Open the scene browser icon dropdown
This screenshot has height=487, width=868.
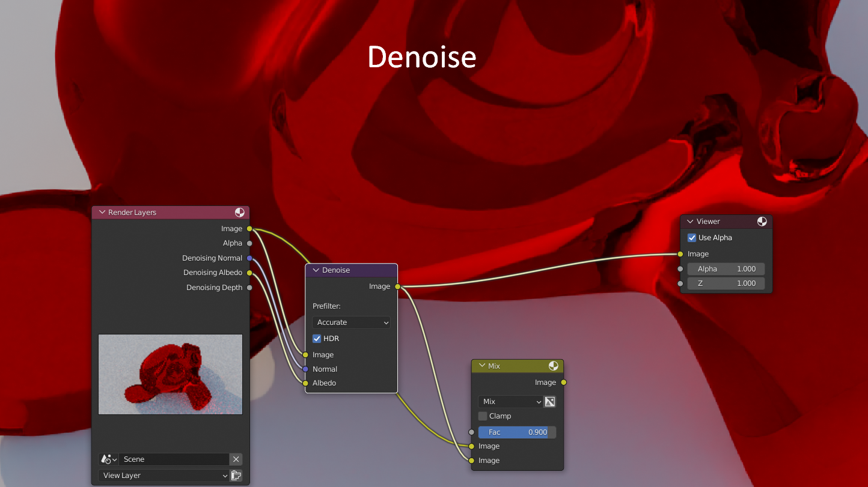point(109,459)
